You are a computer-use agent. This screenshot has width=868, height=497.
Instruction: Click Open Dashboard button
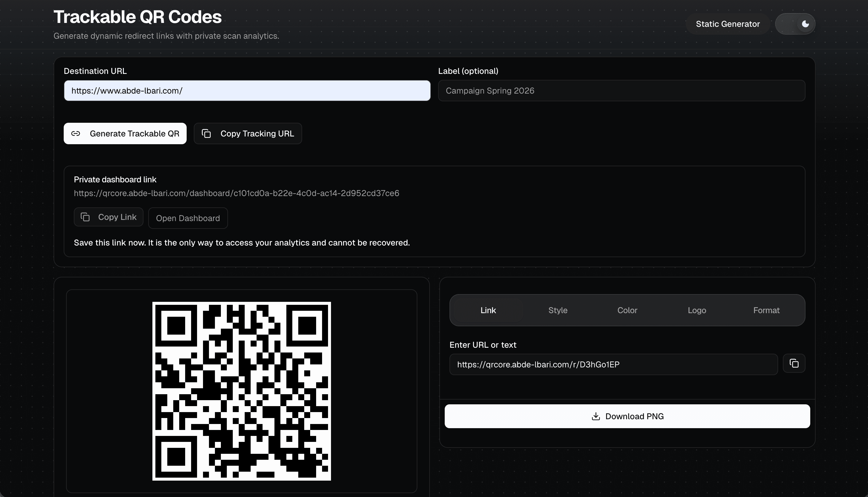tap(188, 218)
